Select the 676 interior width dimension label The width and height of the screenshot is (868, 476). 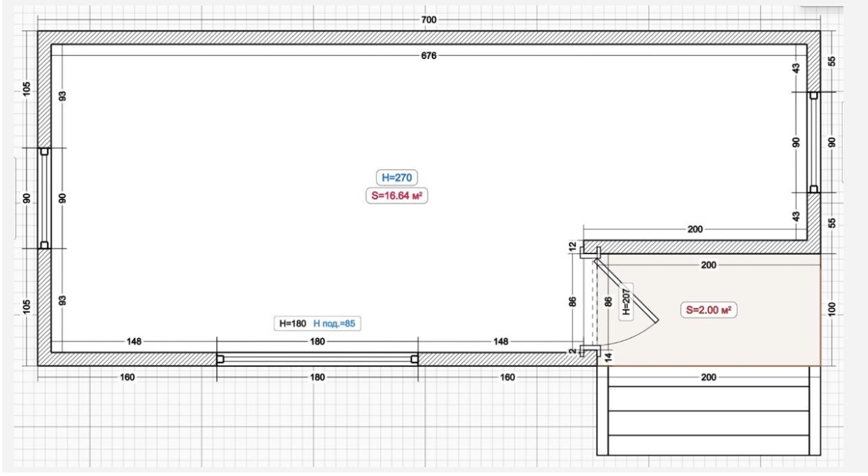point(428,55)
